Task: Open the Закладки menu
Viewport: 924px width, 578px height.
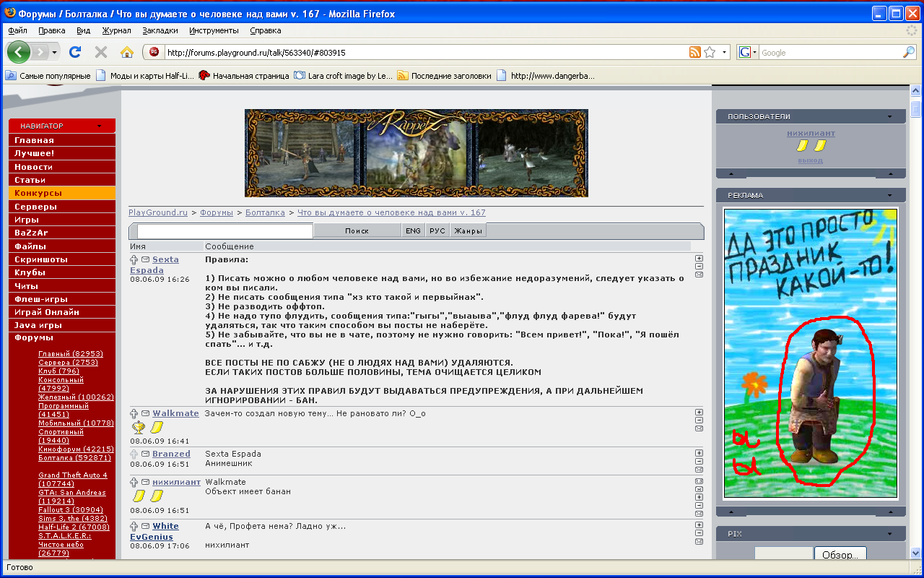Action: (x=160, y=30)
